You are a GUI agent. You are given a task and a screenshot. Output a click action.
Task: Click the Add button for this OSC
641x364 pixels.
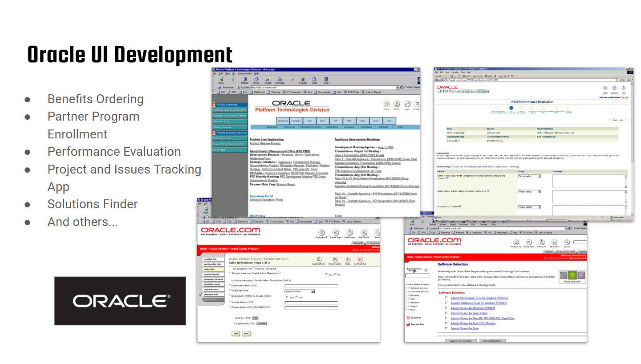pyautogui.click(x=255, y=318)
